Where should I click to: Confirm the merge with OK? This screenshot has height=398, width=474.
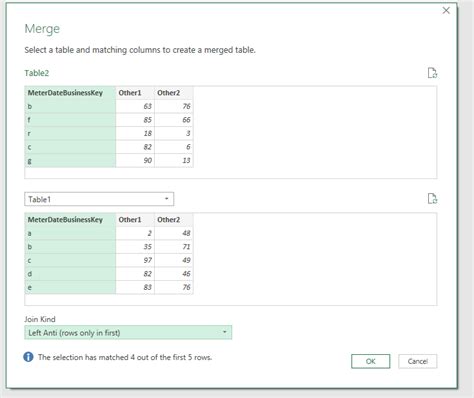tap(370, 361)
